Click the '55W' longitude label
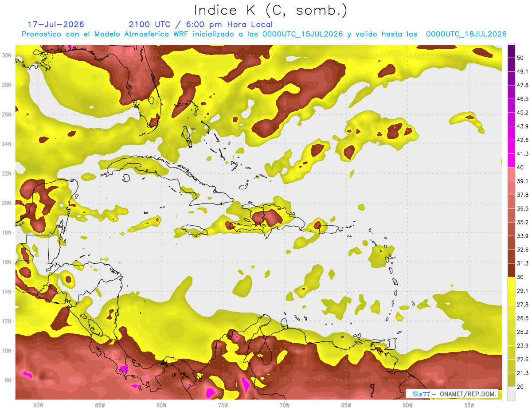Viewport: 532px width, 411px height. pyautogui.click(x=469, y=406)
